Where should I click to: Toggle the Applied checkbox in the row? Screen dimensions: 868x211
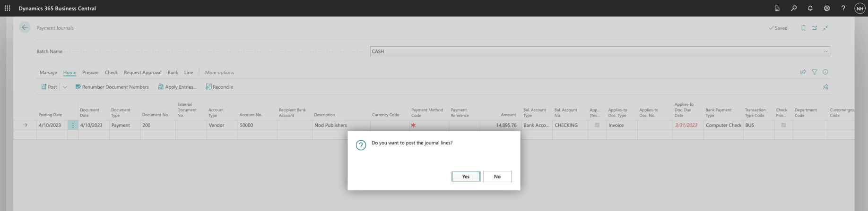coord(597,125)
